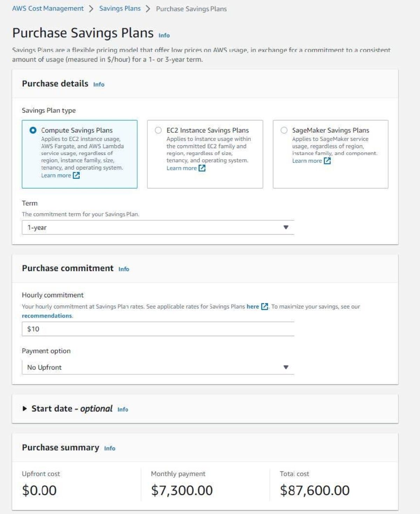Open Info for Purchase details section

(x=99, y=84)
